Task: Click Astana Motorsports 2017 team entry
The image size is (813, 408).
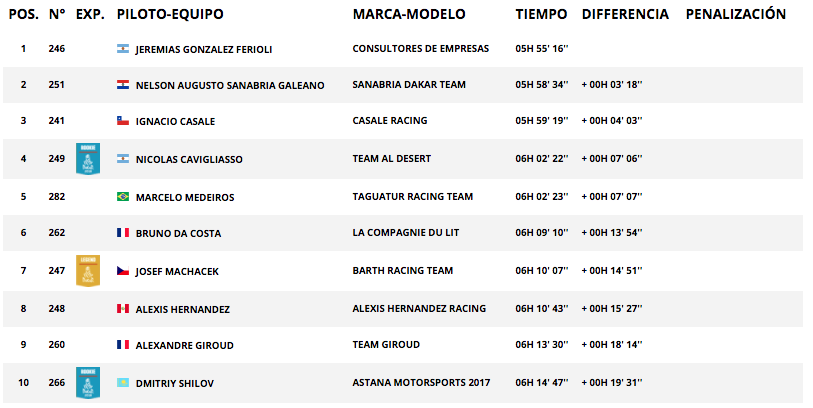Action: [x=421, y=383]
